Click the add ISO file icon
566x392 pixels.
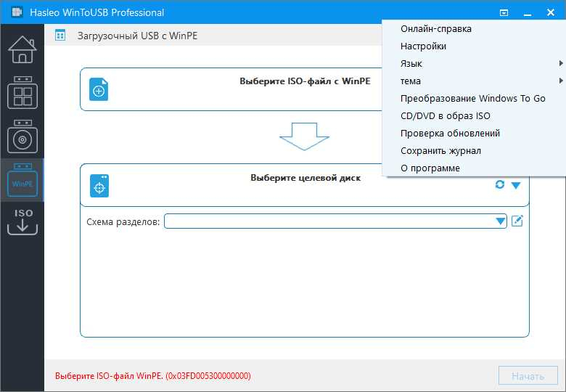click(99, 89)
